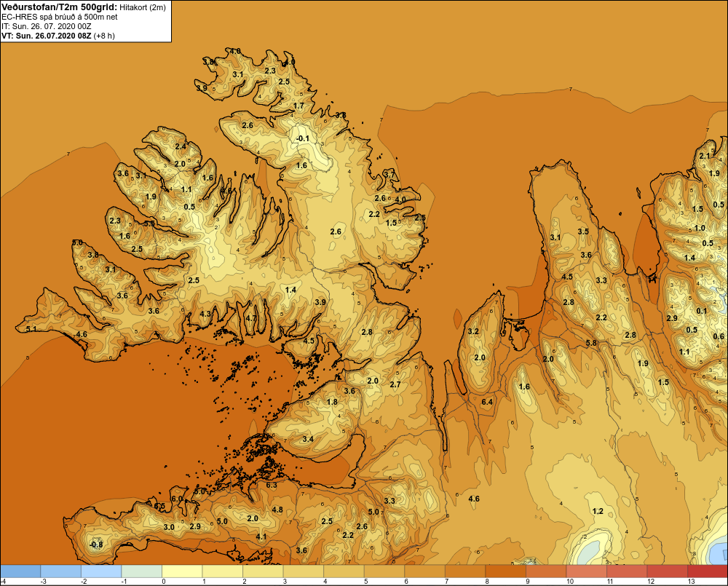
Task: Pick the legend color between 0 and 1
Action: coord(182,571)
